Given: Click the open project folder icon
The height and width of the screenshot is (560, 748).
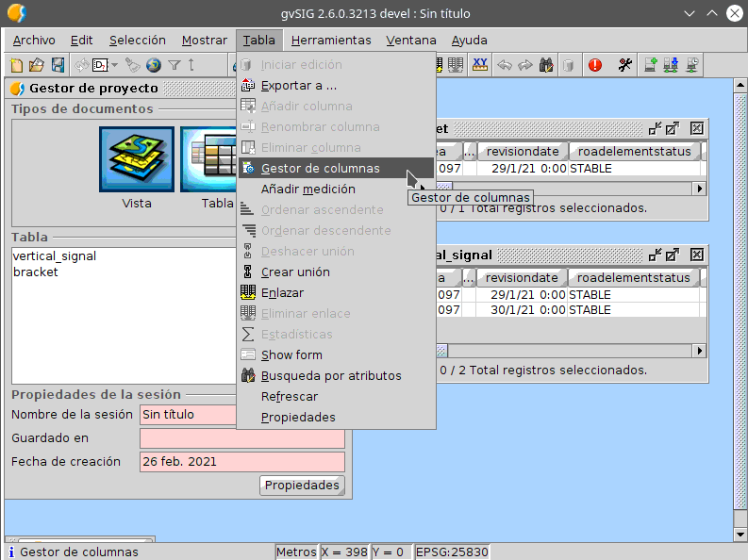Looking at the screenshot, I should coord(37,65).
